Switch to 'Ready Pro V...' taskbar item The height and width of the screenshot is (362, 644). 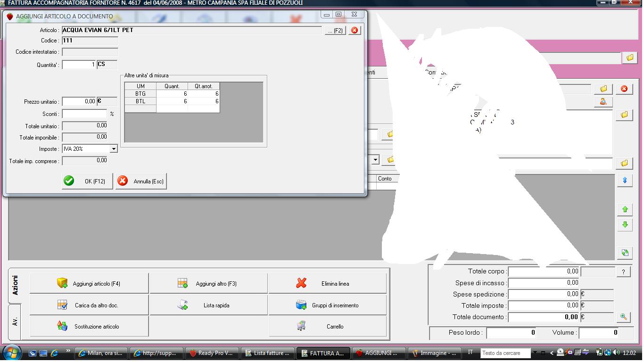coord(212,353)
